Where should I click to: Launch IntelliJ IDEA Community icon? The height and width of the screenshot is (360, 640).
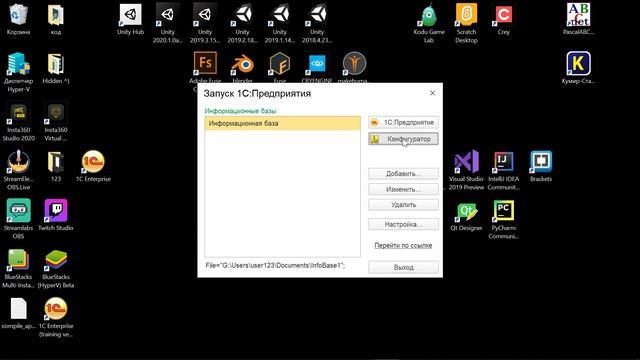(x=504, y=171)
